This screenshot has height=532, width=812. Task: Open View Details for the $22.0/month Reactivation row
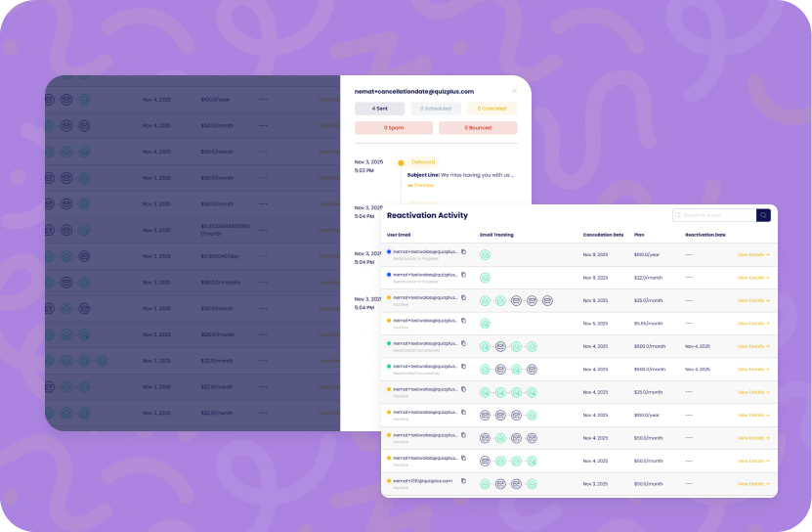point(753,278)
